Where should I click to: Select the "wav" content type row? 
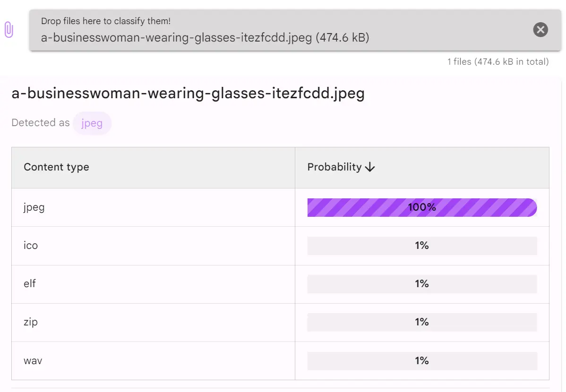tap(33, 361)
